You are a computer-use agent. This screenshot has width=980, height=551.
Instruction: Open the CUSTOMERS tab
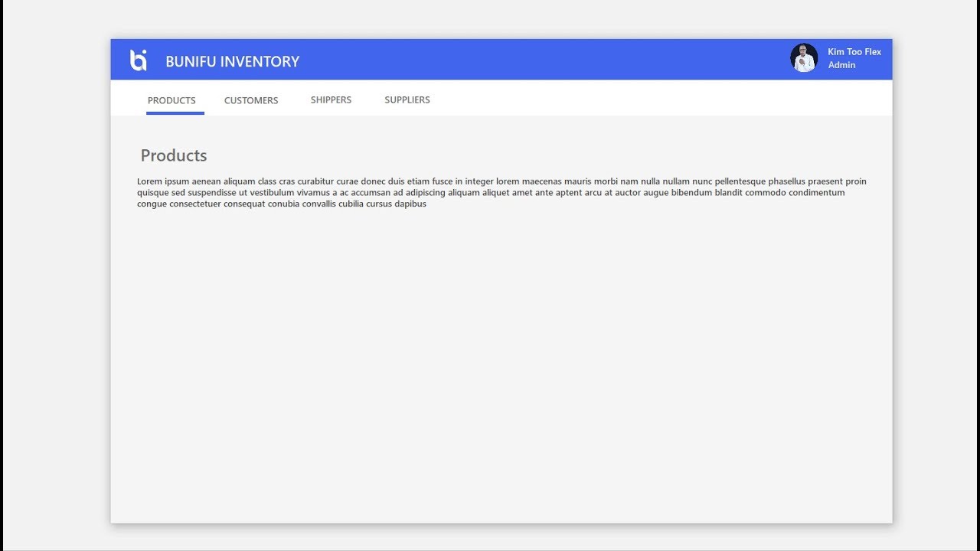coord(251,100)
